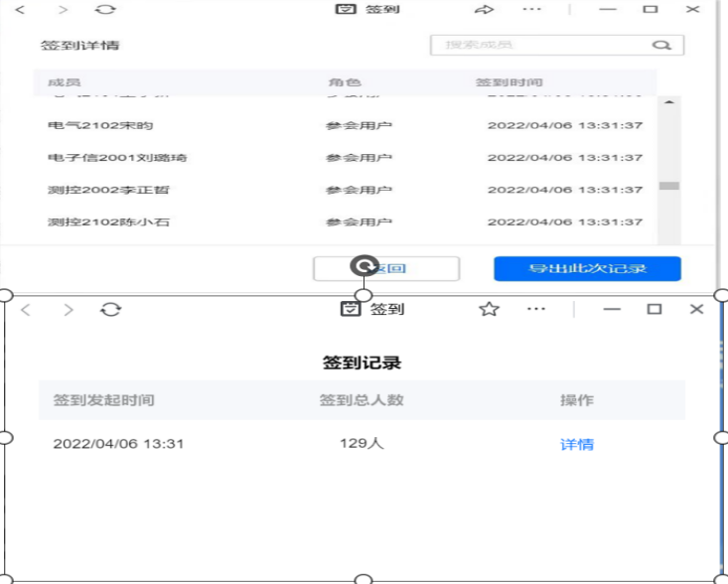Viewport: 728px width, 584px height.
Task: Click the star favorite icon in the lower window
Action: pyautogui.click(x=489, y=309)
